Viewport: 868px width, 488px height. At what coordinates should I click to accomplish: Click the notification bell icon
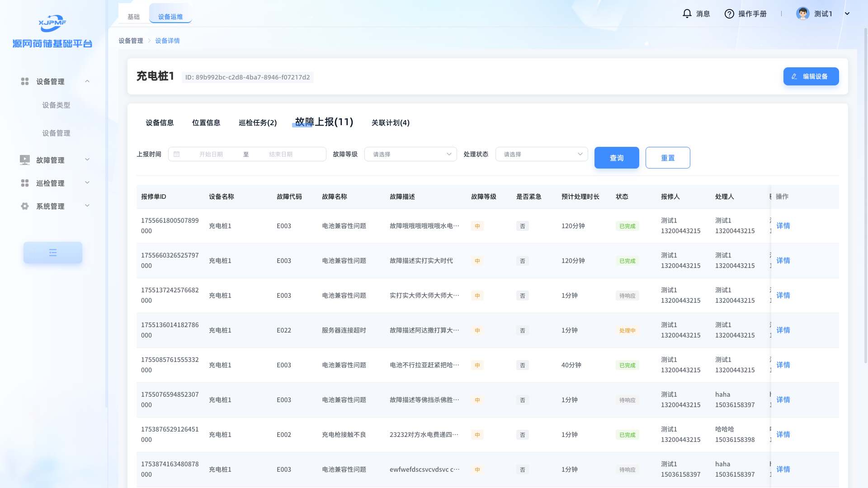687,14
